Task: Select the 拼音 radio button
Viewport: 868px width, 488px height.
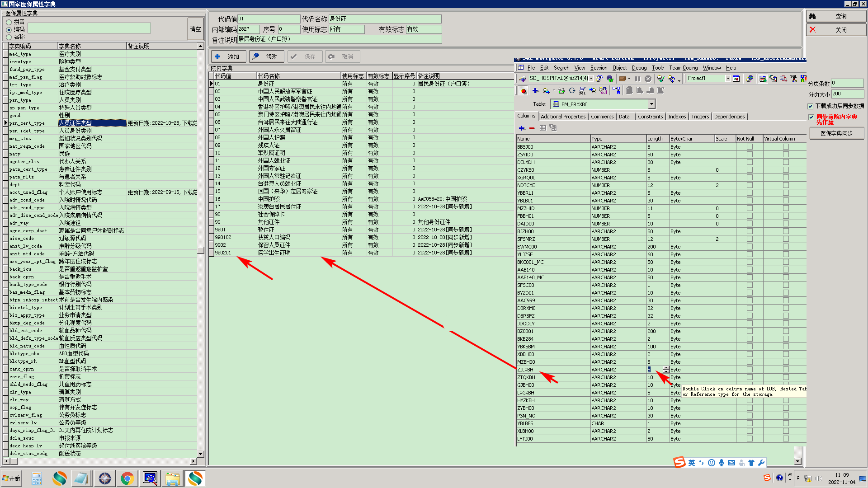Action: click(9, 22)
